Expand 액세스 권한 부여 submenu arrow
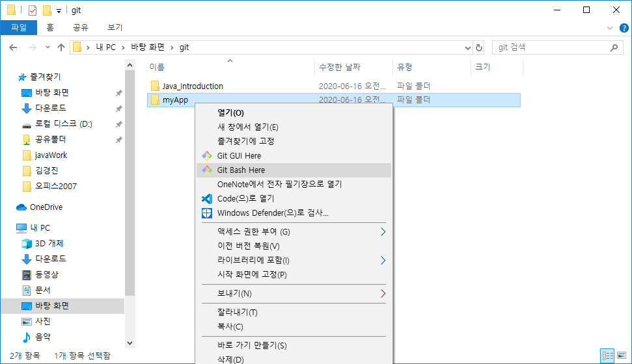 pos(383,232)
